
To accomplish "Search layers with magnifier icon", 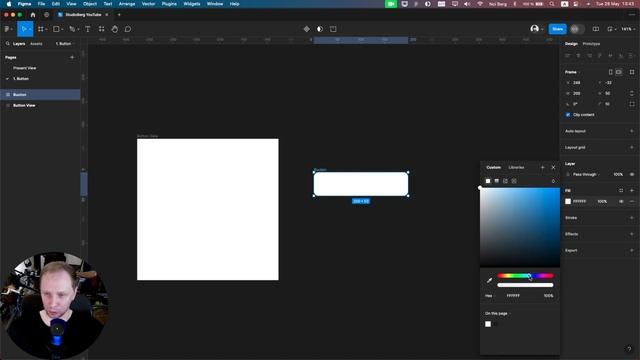I will (x=7, y=43).
